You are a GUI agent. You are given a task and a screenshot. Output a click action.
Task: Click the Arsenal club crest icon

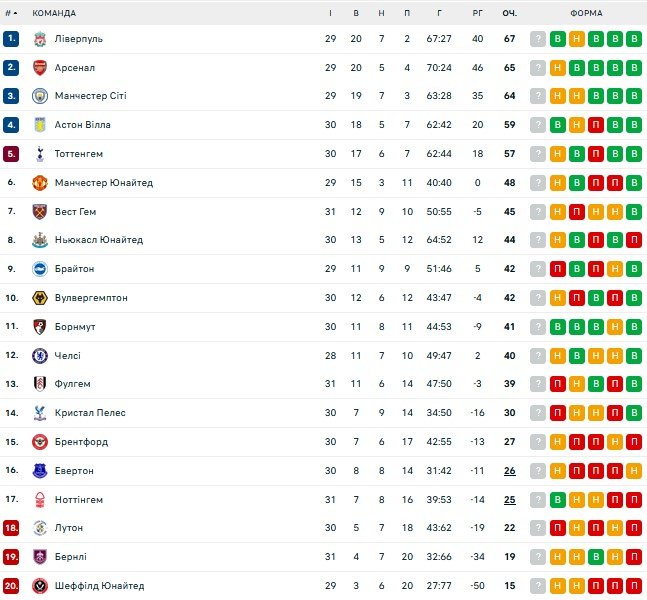click(40, 68)
